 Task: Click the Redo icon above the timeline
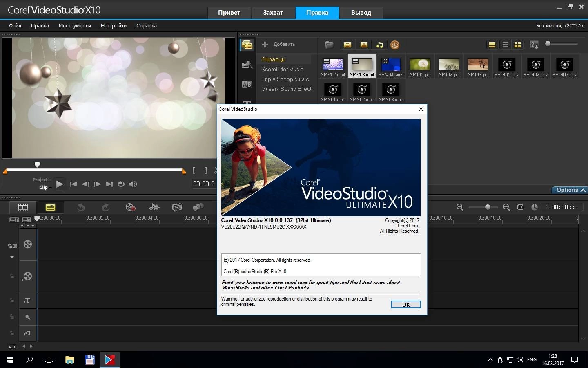click(106, 207)
